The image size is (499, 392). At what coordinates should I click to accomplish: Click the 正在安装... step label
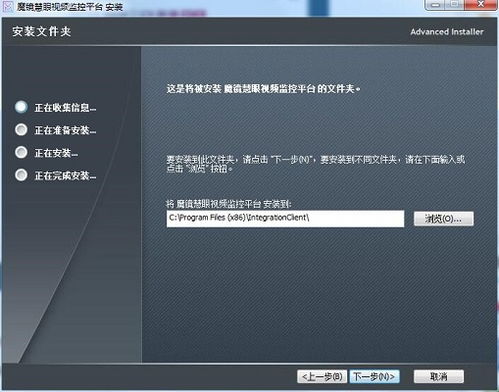(56, 153)
